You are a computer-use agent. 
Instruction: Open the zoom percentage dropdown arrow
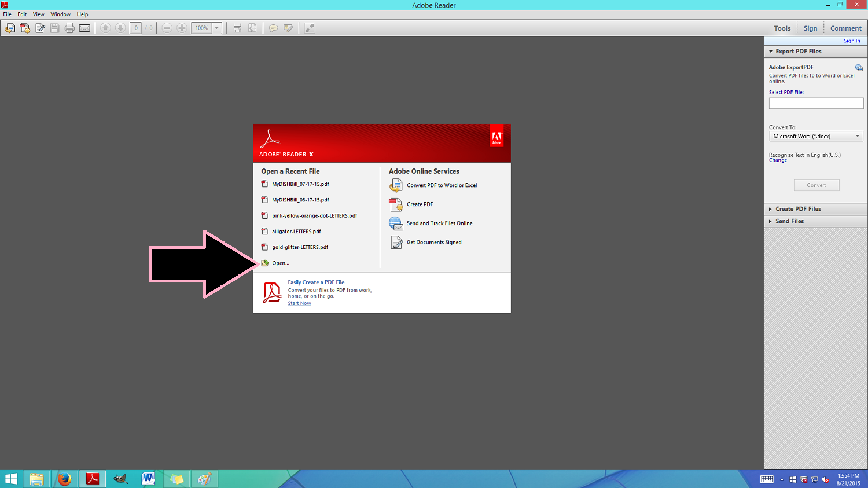(x=217, y=28)
